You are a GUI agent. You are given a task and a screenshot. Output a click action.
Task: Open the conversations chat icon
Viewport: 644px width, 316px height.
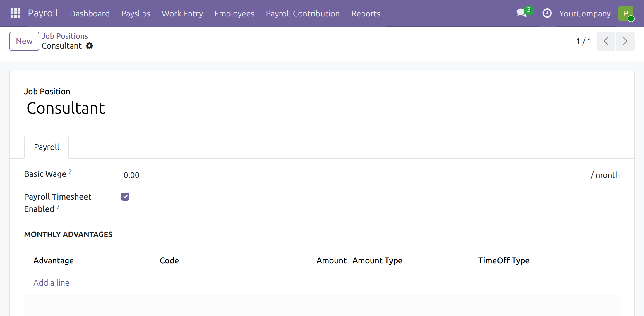[x=522, y=13]
